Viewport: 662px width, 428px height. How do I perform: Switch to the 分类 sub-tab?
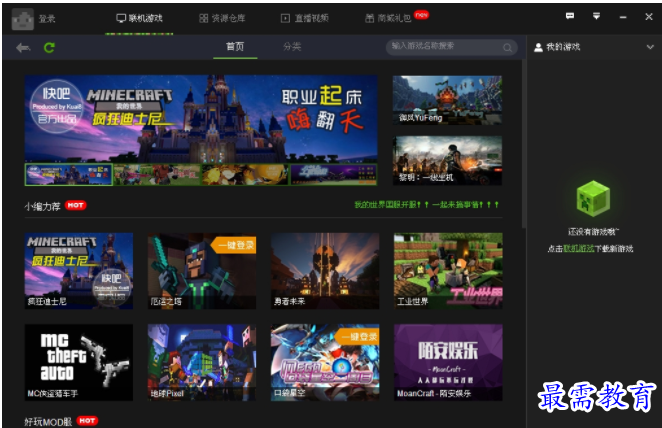(x=292, y=46)
